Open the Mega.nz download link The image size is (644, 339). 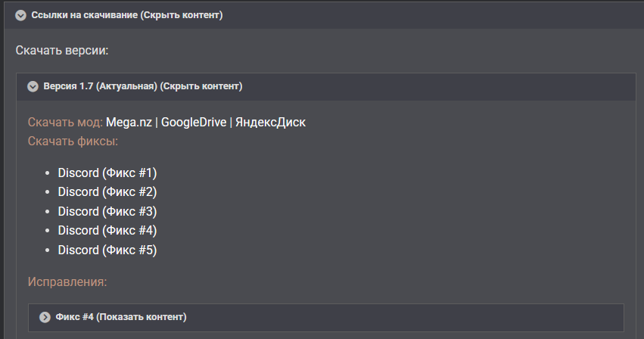(x=129, y=122)
